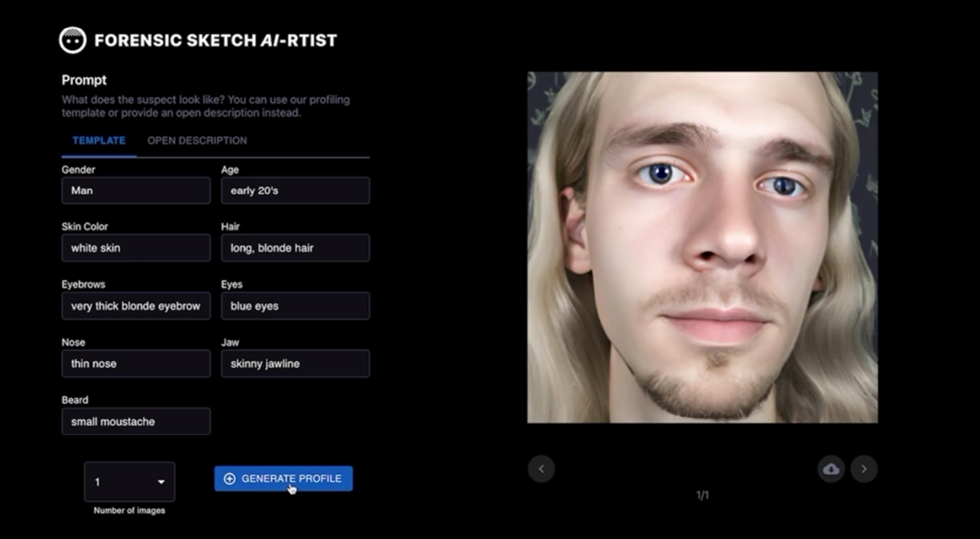Edit the Hair field with long blonde hair
Screen dimensions: 980x539
[296, 248]
